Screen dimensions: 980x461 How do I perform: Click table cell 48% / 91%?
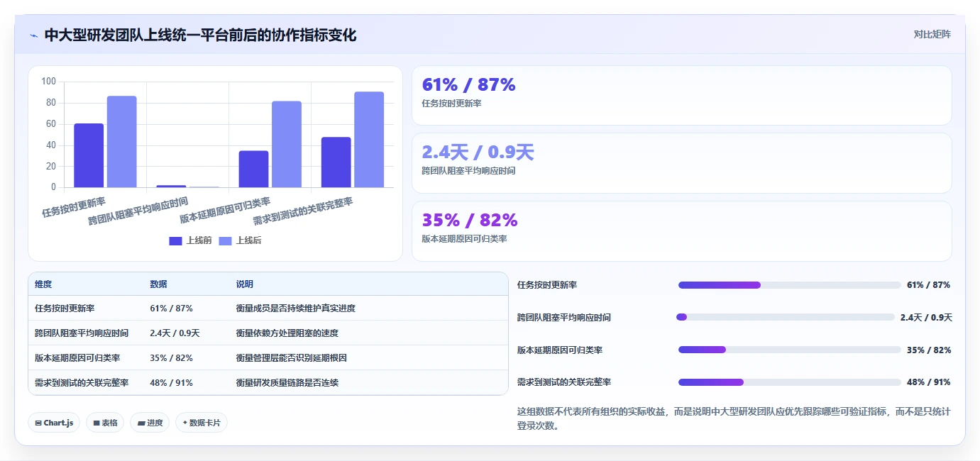pos(171,383)
